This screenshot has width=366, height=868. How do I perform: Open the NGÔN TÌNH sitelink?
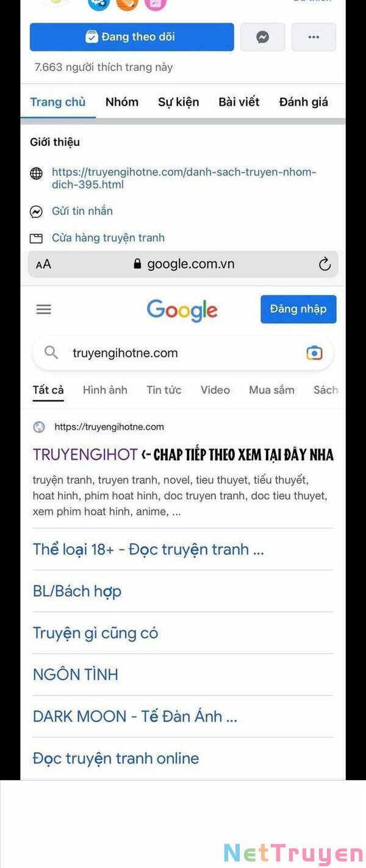point(76,675)
